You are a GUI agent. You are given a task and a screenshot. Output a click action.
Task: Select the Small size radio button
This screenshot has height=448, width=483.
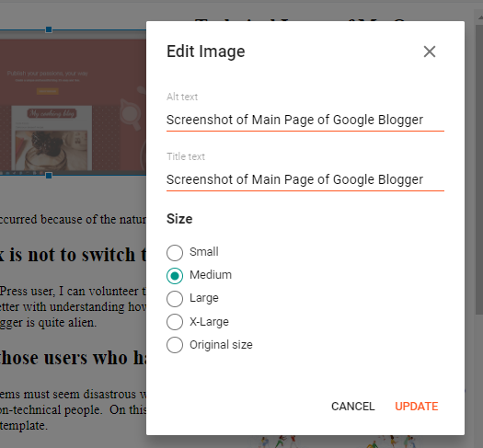(x=175, y=252)
